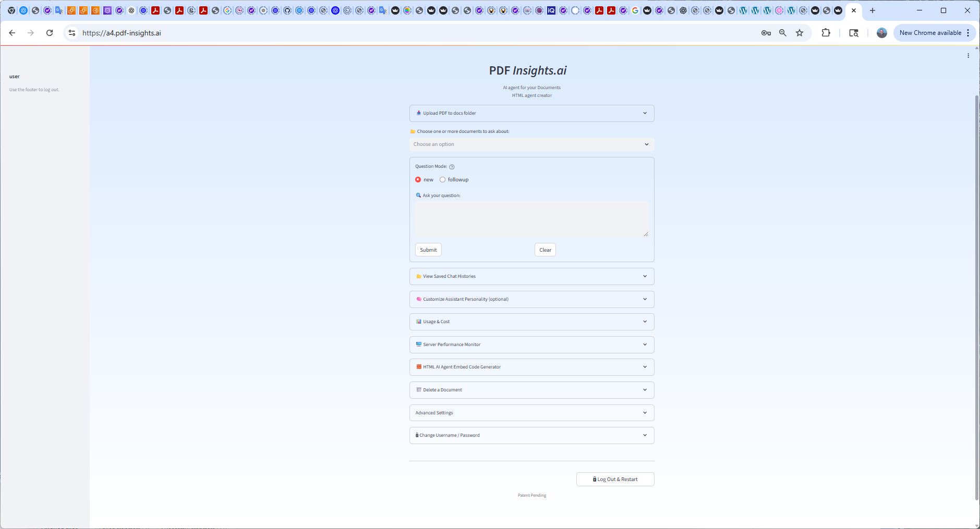Click the password manager key icon
980x529 pixels.
tap(766, 33)
